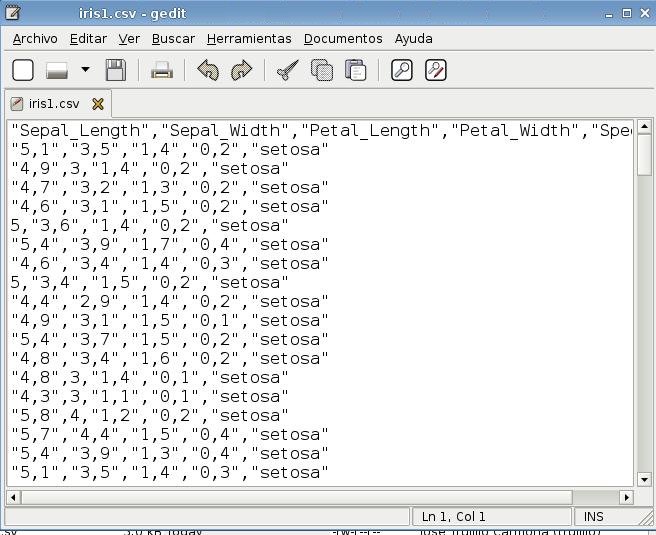This screenshot has height=535, width=656.
Task: Close the gedit window
Action: [645, 13]
